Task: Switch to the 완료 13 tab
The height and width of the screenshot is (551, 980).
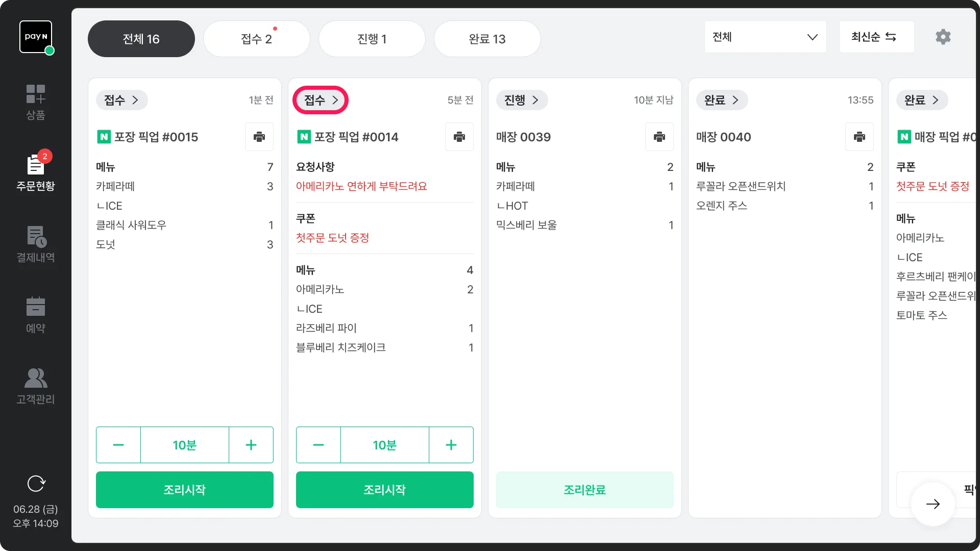Action: [x=487, y=39]
